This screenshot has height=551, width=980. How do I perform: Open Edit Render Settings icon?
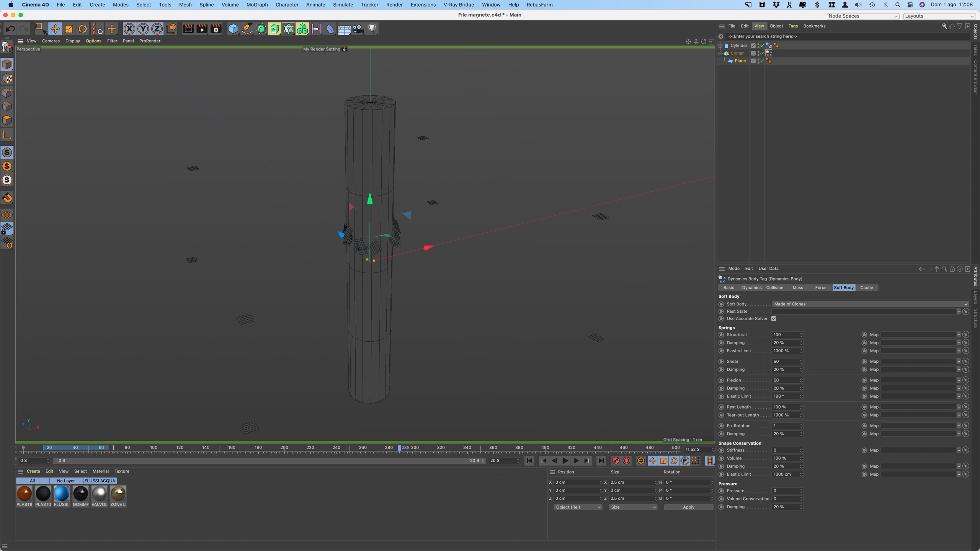click(216, 29)
